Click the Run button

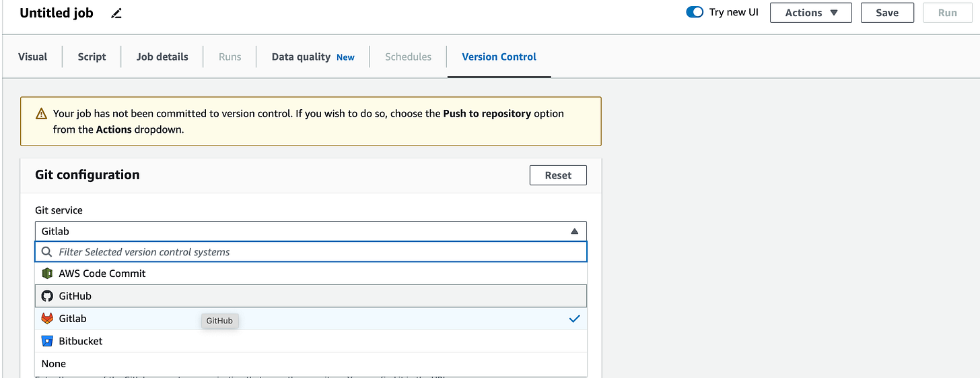[948, 13]
